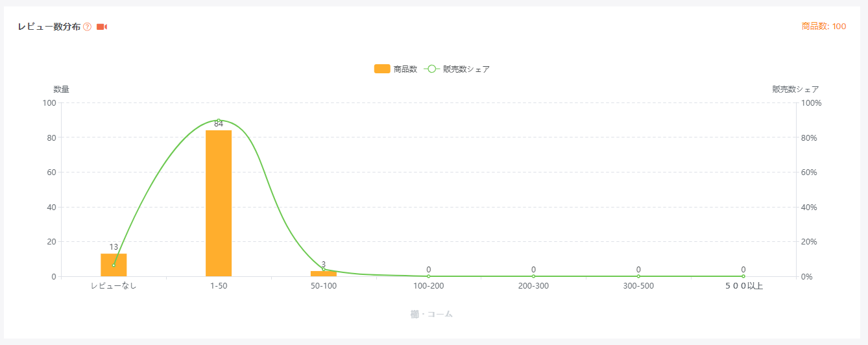
Task: Click the green line point at 500以上
Action: click(743, 276)
